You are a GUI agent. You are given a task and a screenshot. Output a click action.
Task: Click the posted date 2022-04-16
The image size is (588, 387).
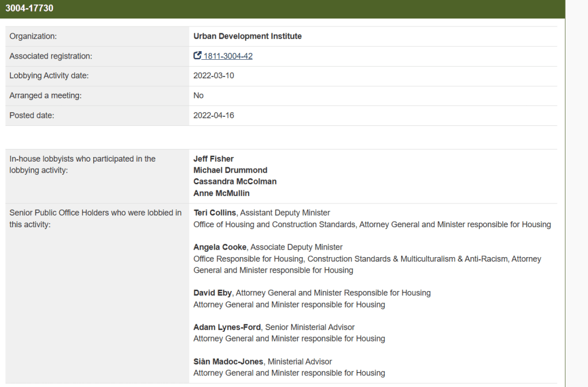click(213, 116)
